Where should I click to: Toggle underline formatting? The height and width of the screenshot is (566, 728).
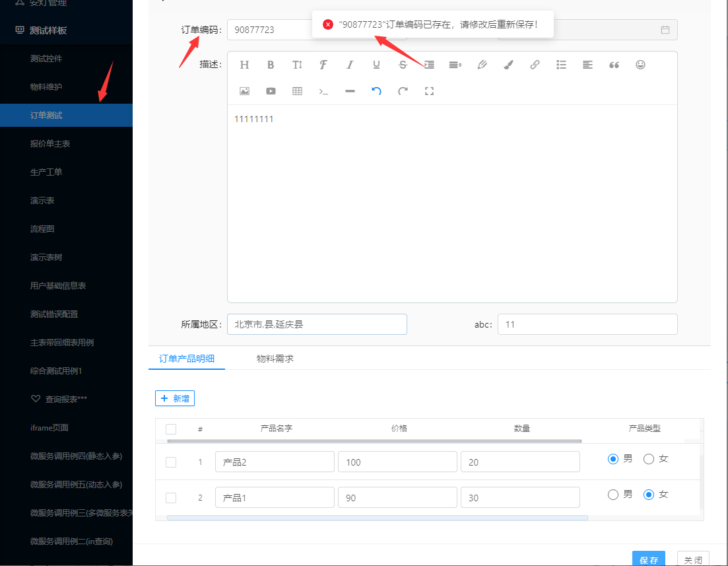(x=376, y=65)
